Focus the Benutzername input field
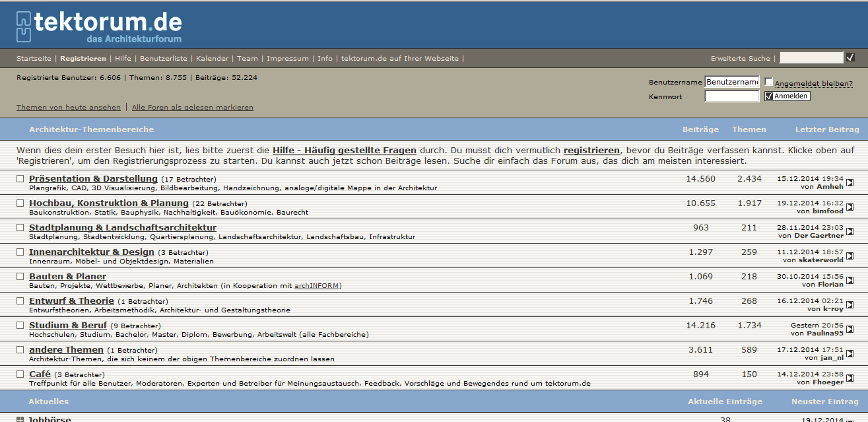This screenshot has height=422, width=868. tap(731, 82)
